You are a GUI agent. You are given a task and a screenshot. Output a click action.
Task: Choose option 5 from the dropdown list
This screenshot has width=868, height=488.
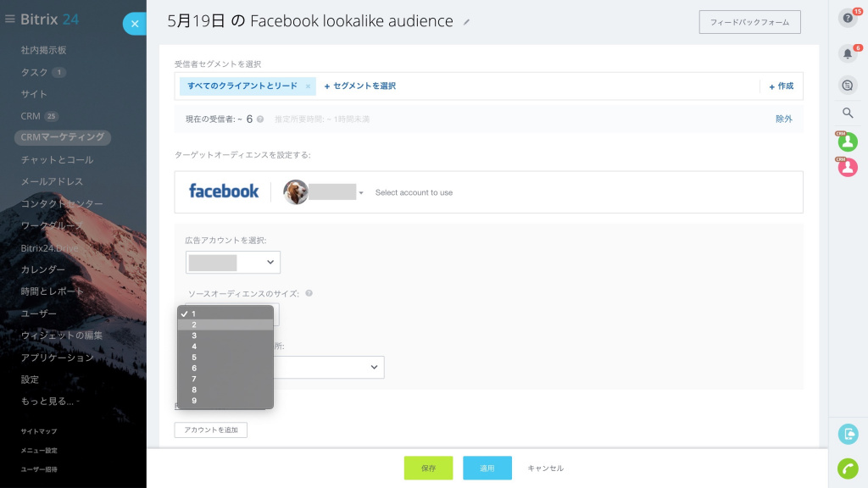pos(225,358)
